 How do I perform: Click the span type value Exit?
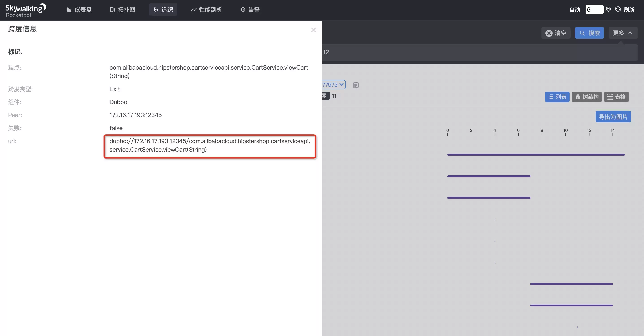[115, 89]
